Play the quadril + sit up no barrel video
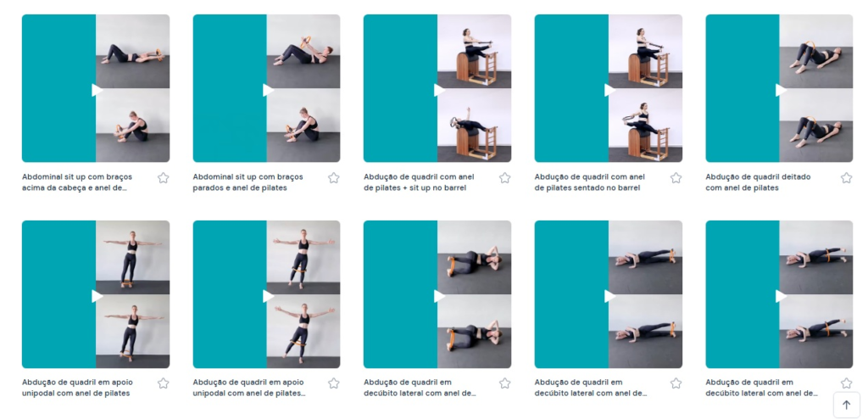This screenshot has height=419, width=868. pos(439,90)
